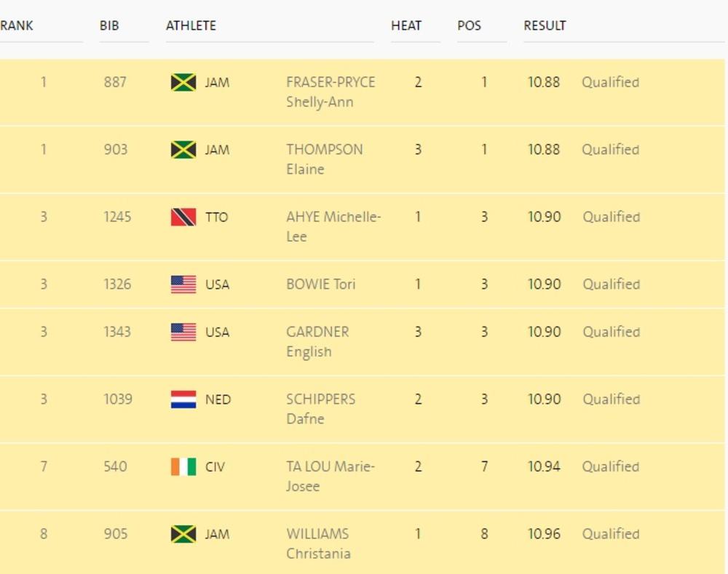Sort table by RANK column header
The image size is (728, 574).
[17, 25]
